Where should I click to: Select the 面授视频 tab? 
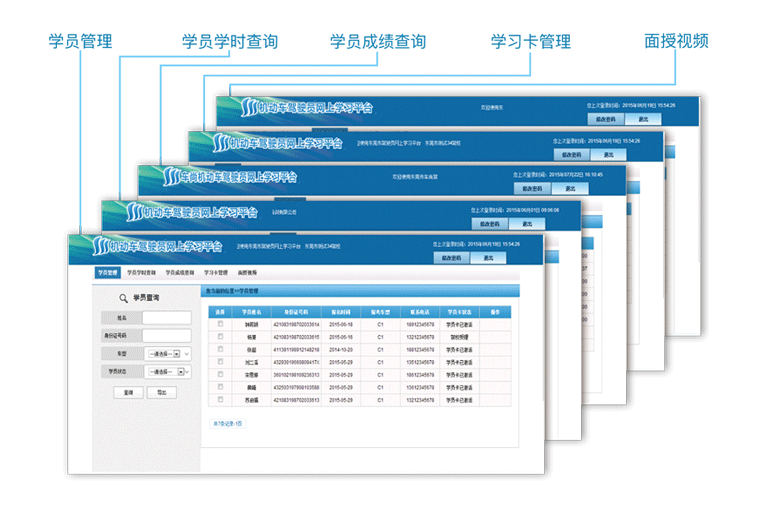247,272
